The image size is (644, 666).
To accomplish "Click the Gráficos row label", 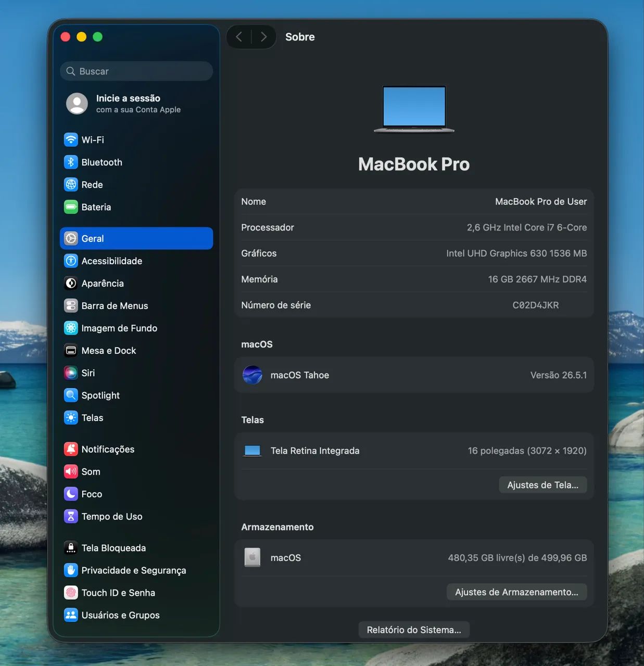I will (259, 253).
